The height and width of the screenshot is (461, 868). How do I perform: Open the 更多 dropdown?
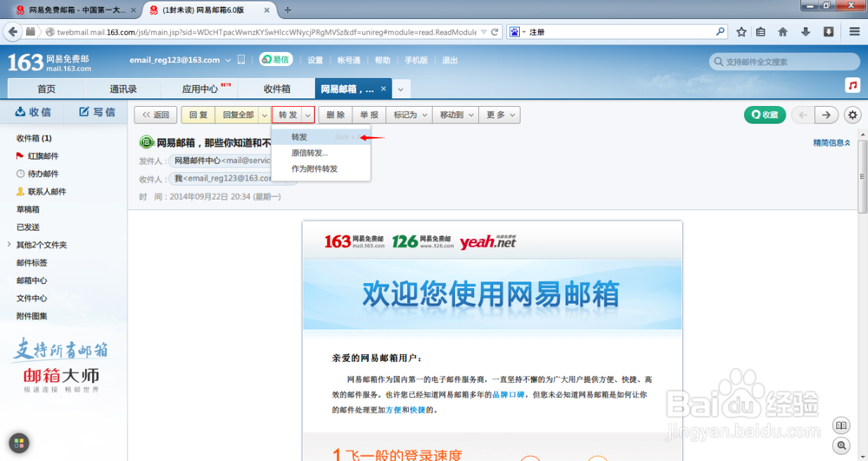click(x=500, y=115)
